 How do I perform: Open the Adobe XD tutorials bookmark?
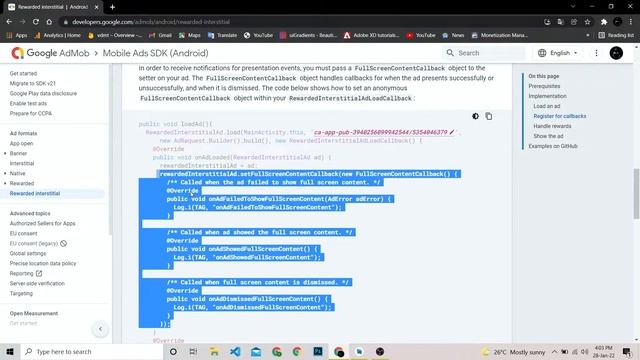pyautogui.click(x=372, y=36)
